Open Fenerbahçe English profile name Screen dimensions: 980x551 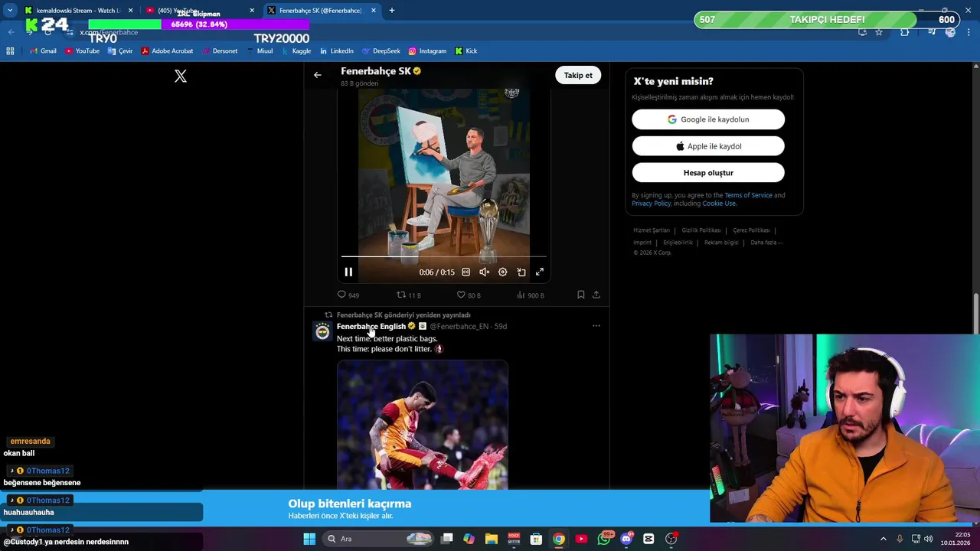[x=371, y=326]
